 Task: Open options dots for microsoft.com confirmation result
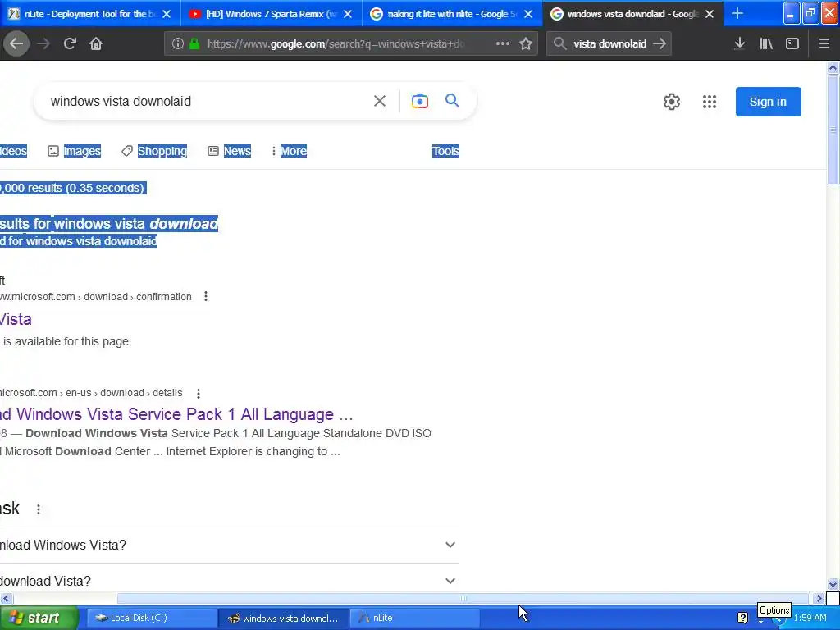(x=206, y=296)
